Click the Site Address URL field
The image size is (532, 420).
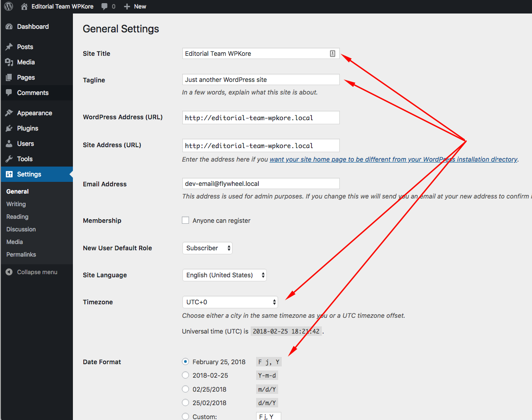point(261,145)
